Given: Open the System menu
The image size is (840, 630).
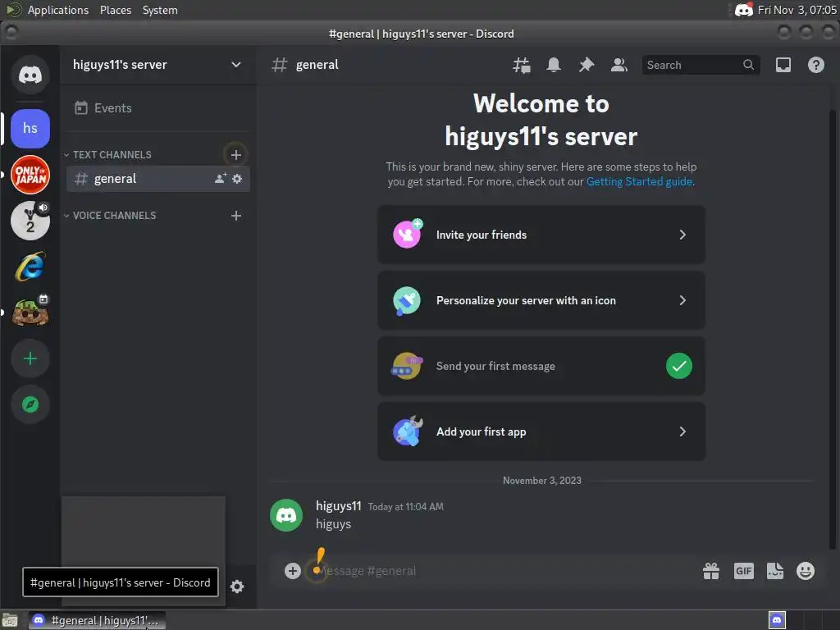Looking at the screenshot, I should point(160,10).
